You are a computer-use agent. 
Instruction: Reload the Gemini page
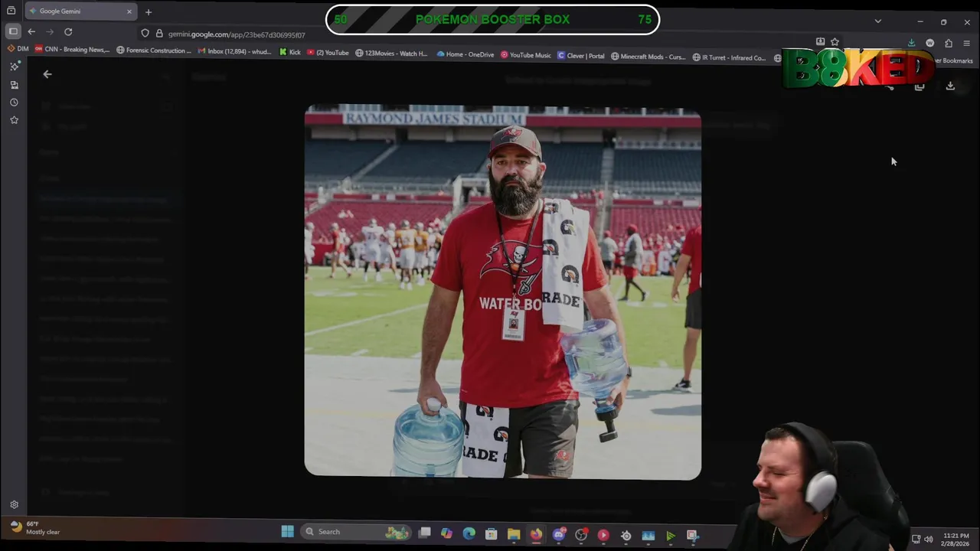click(x=68, y=31)
